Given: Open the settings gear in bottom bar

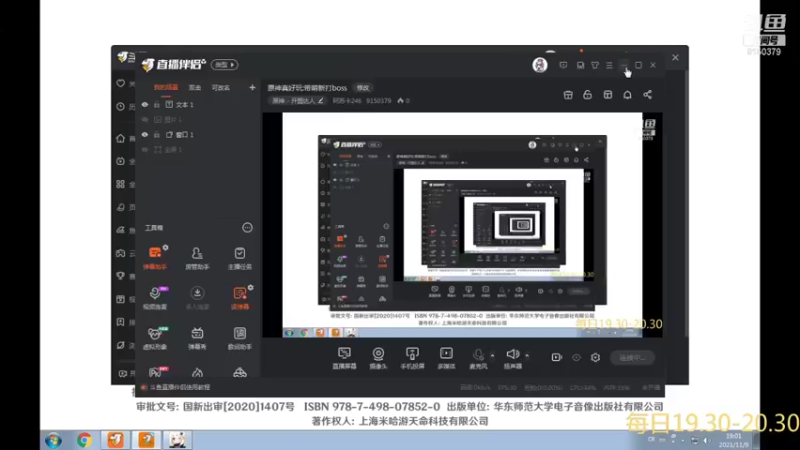Looking at the screenshot, I should coord(595,358).
